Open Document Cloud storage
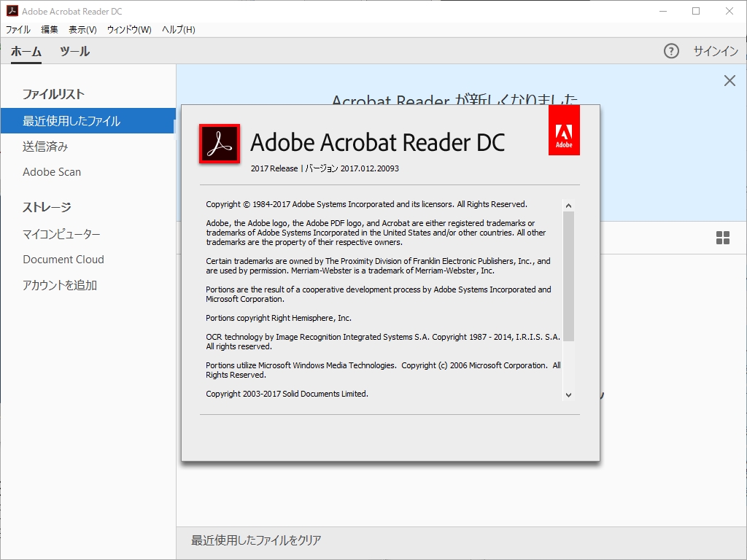Screen dimensions: 747x560 pos(63,259)
